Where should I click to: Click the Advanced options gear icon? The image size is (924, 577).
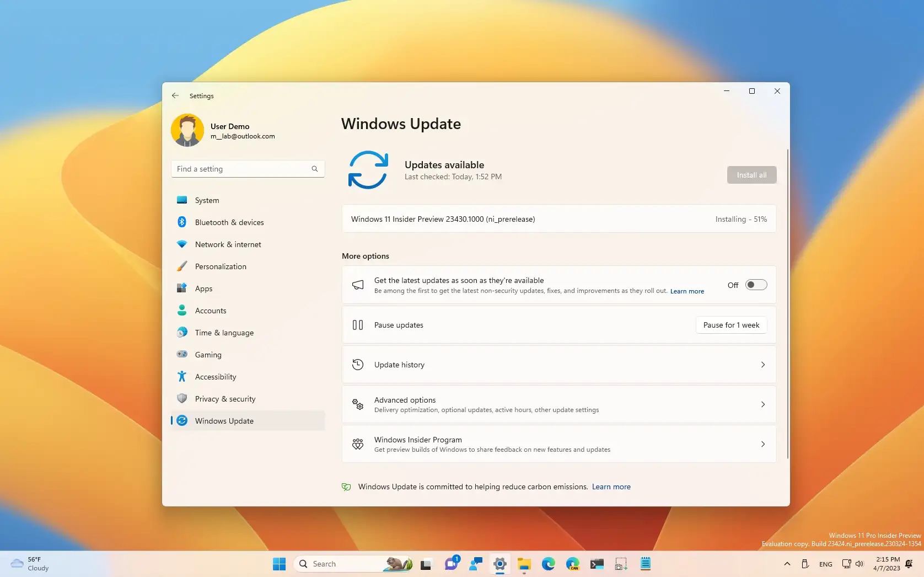click(x=358, y=404)
